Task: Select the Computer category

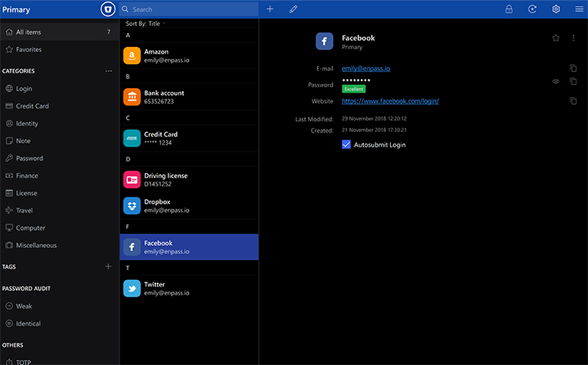Action: click(60, 228)
